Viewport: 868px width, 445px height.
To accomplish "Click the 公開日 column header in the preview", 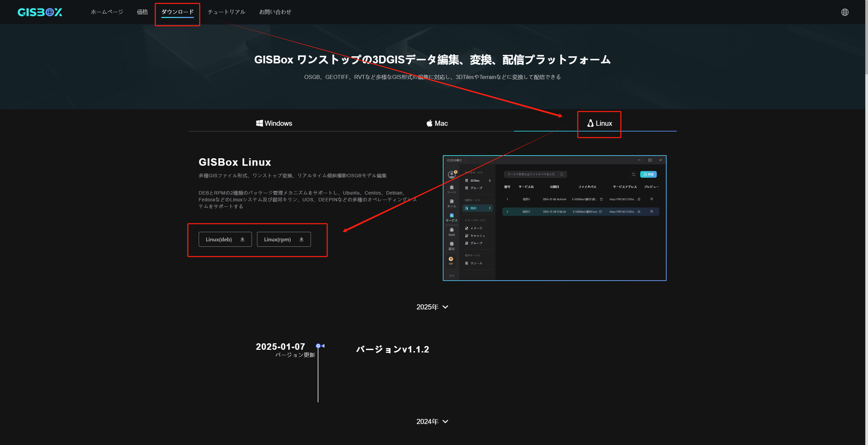I will point(554,187).
